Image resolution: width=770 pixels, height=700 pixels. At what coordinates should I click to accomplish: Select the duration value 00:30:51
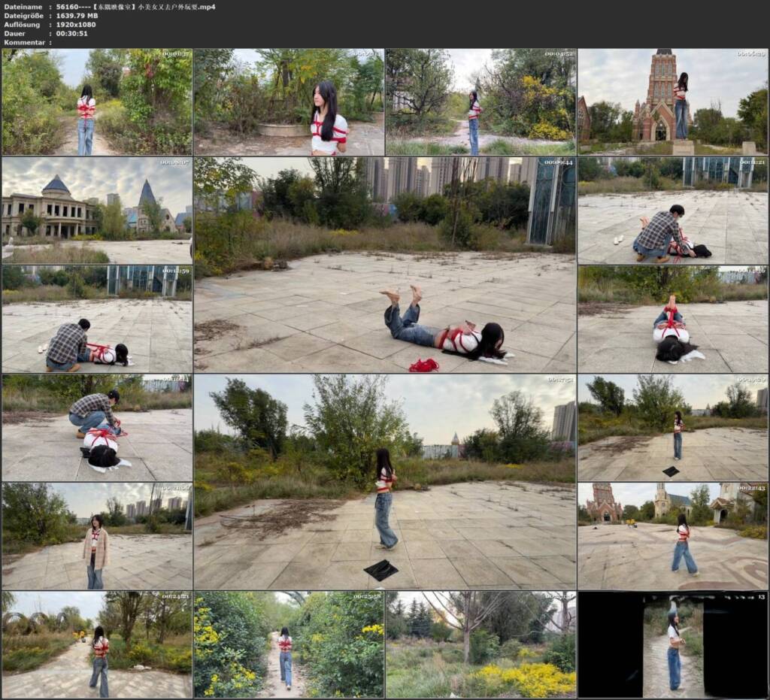(71, 33)
